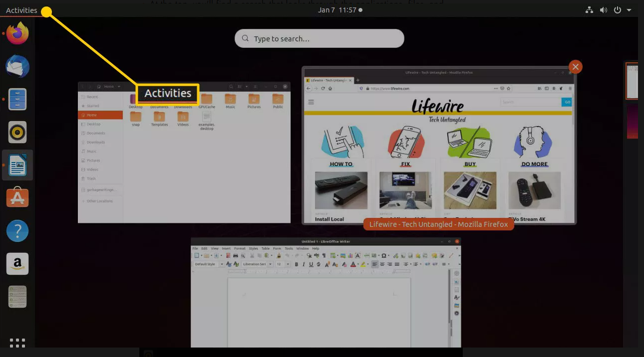Select Recent in Files sidebar
Viewport: 644px width, 357px height.
point(100,97)
